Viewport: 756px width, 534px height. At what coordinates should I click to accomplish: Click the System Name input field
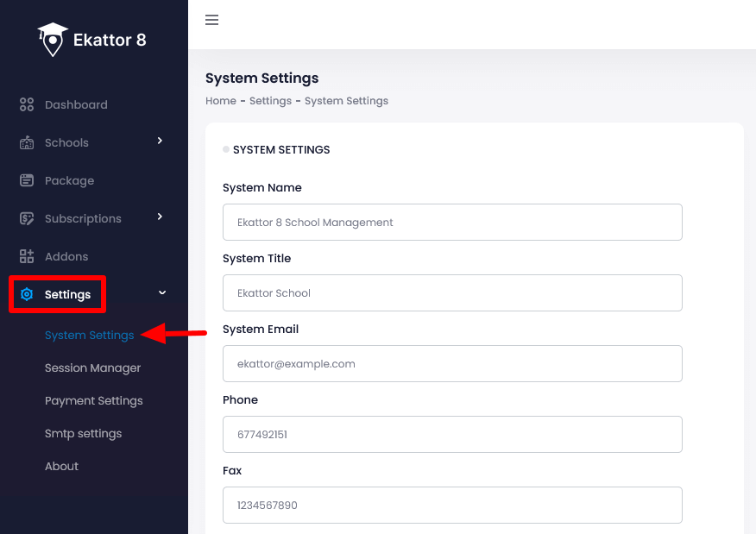(x=452, y=222)
